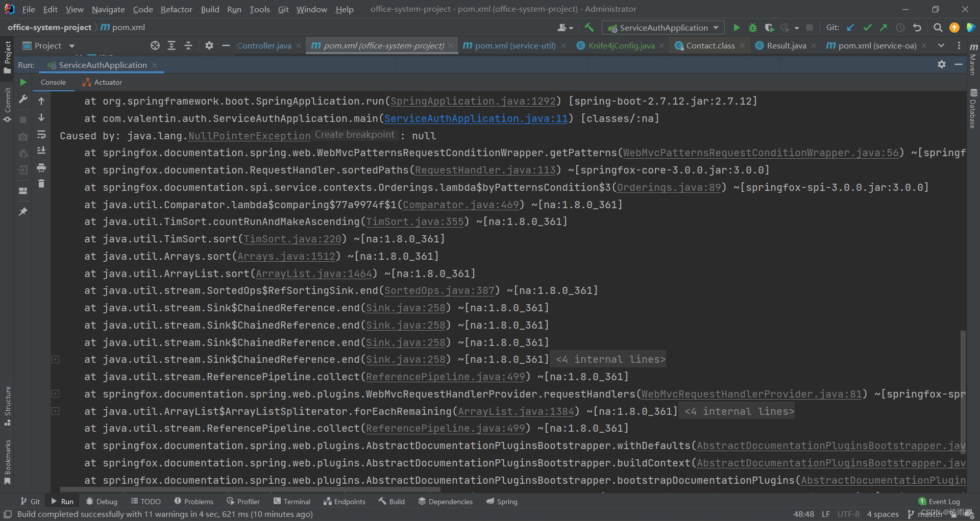Clear console output with the trash icon

tap(41, 184)
